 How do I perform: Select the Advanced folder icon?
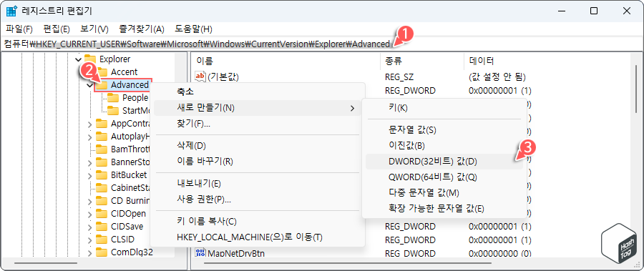(x=102, y=85)
